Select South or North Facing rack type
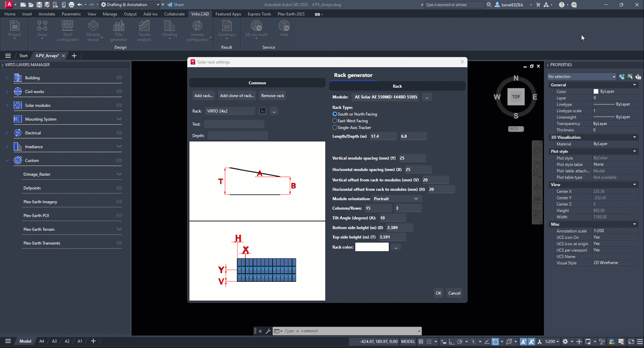This screenshot has width=644, height=348. [x=335, y=114]
